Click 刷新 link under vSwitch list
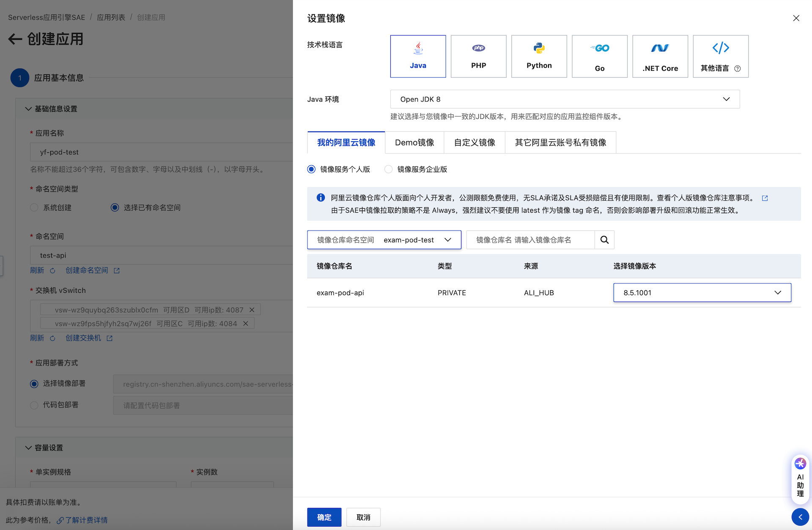Image resolution: width=812 pixels, height=530 pixels. [37, 338]
